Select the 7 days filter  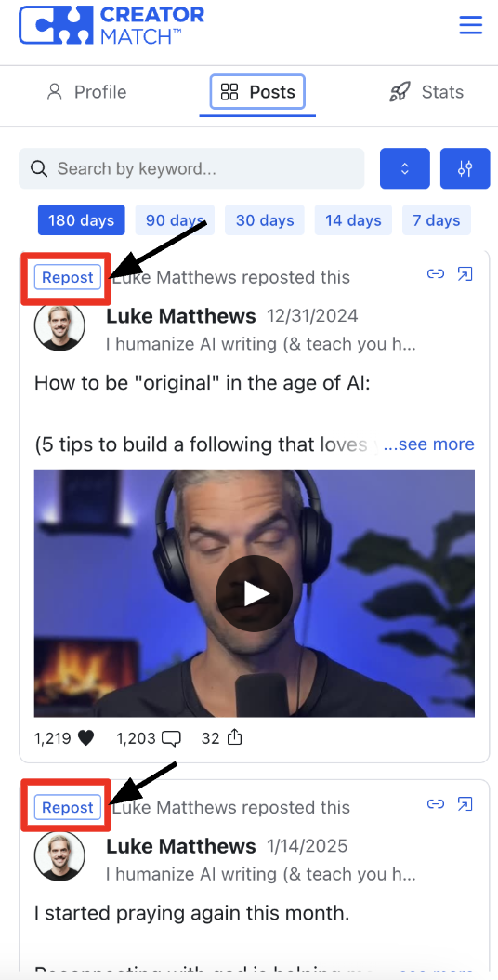click(436, 220)
